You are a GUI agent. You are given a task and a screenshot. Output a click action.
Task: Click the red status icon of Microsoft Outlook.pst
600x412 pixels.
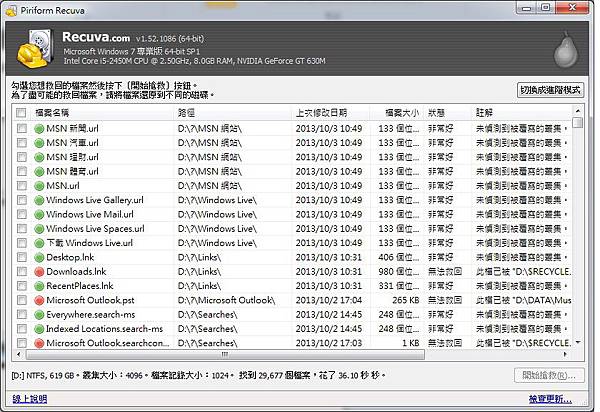tap(39, 301)
